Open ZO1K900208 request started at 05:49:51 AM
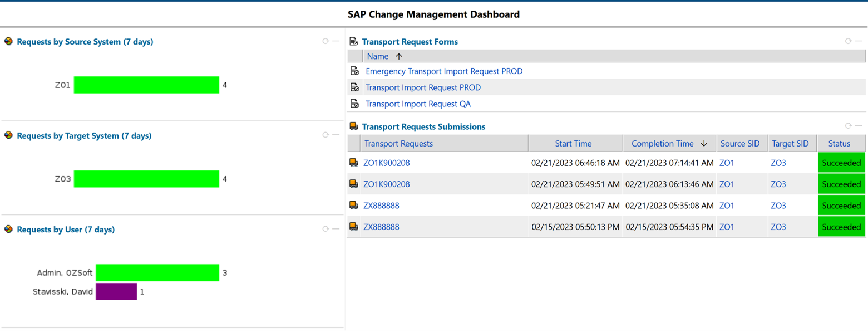This screenshot has width=868, height=332. [386, 184]
